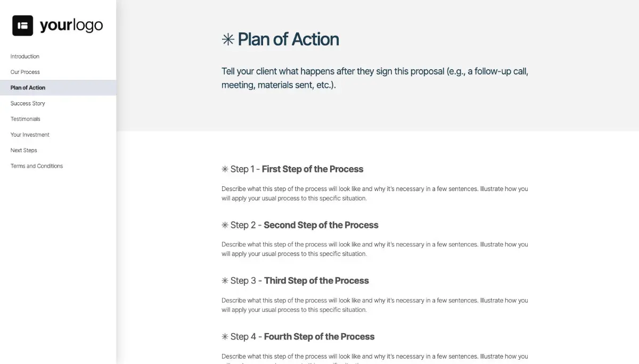
Task: Click the asterisk icon next to Step 1
Action: (225, 169)
